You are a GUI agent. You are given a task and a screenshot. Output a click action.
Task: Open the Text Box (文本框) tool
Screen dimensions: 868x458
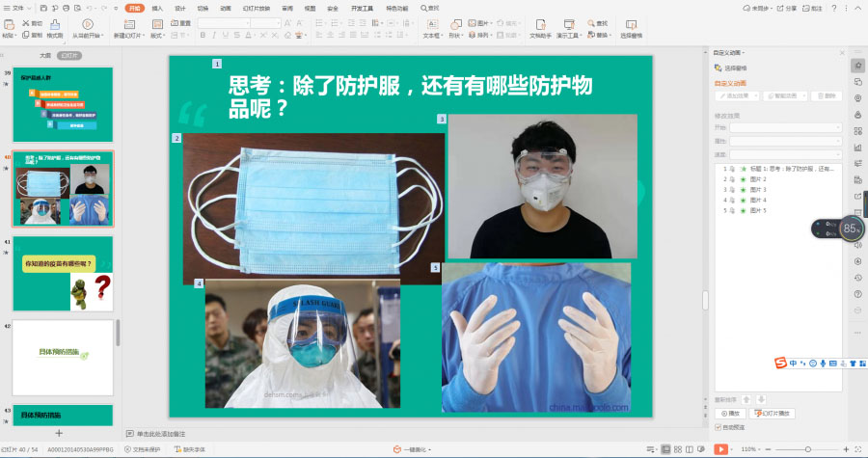pos(431,23)
